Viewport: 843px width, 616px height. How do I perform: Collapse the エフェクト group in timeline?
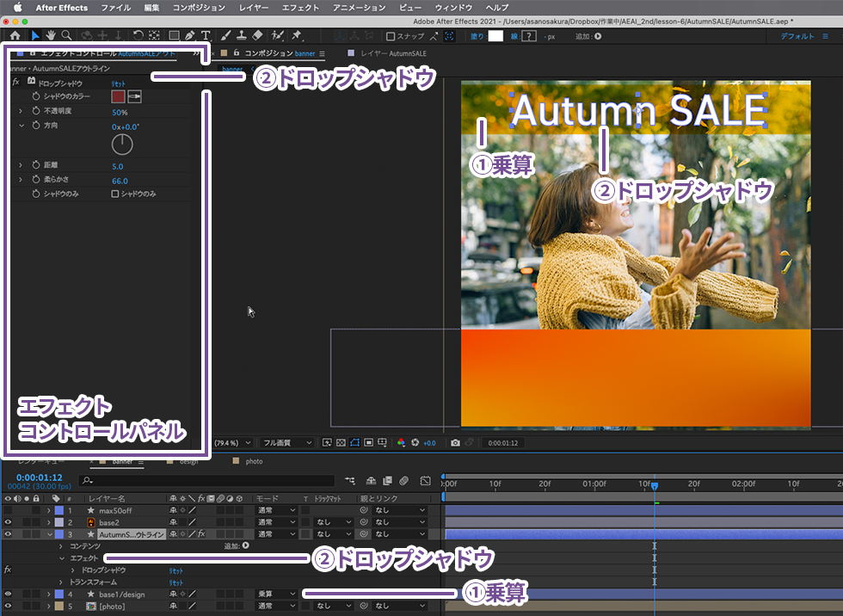click(62, 558)
